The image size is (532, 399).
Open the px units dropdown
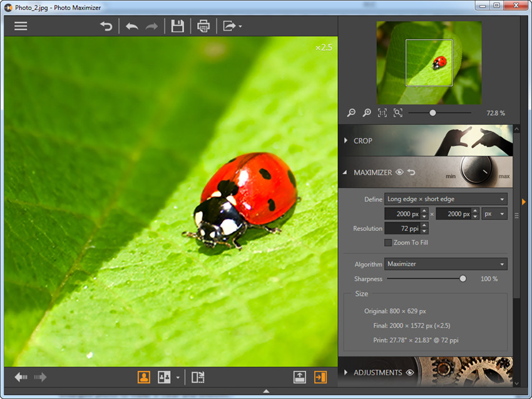(x=494, y=214)
